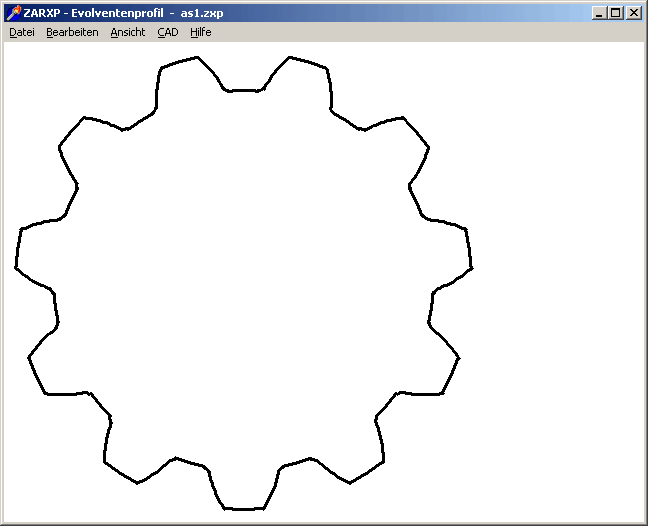The image size is (648, 526).
Task: Click the upper-left top gear tooth
Action: coord(179,62)
